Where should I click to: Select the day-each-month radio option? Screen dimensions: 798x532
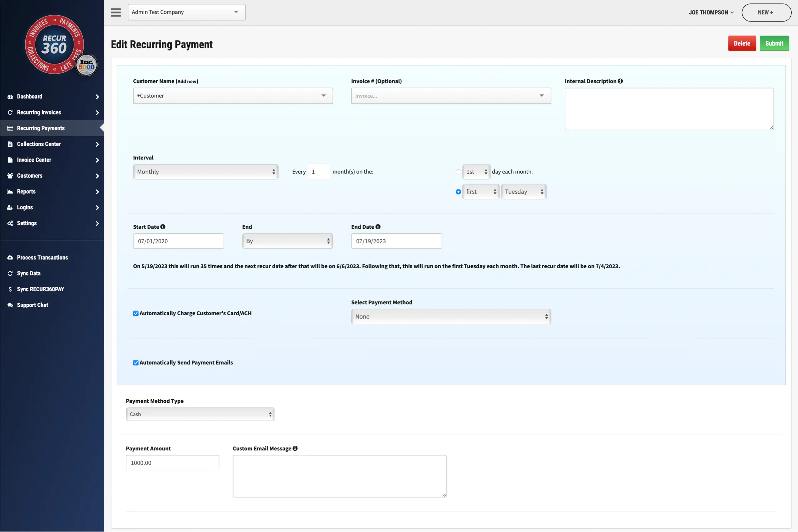tap(458, 172)
